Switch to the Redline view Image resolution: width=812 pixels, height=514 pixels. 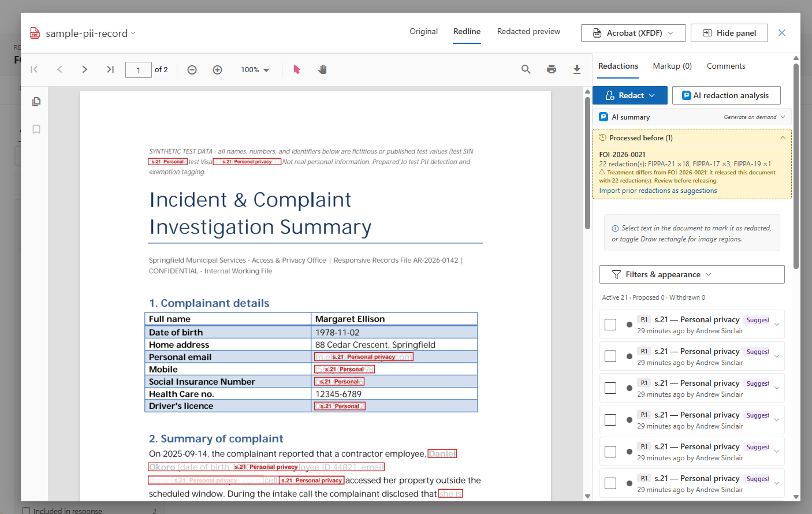click(467, 32)
